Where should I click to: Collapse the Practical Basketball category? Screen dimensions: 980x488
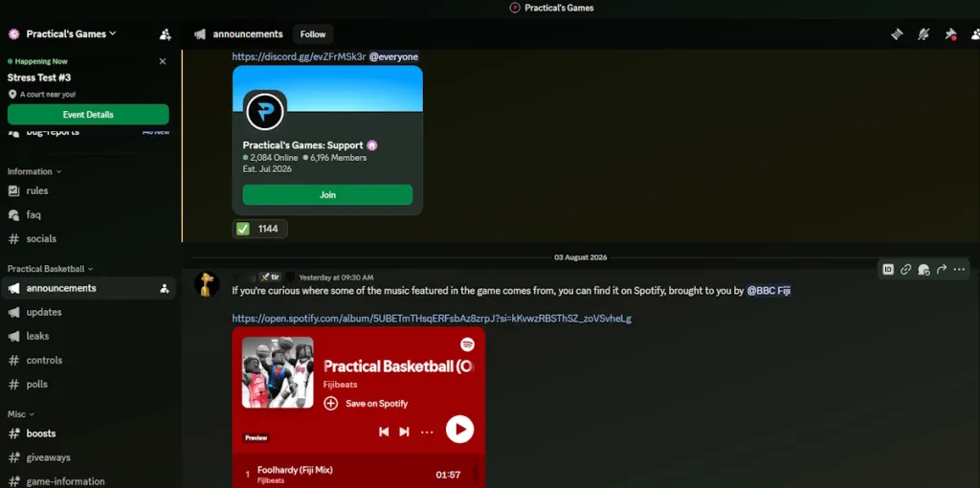pos(50,269)
